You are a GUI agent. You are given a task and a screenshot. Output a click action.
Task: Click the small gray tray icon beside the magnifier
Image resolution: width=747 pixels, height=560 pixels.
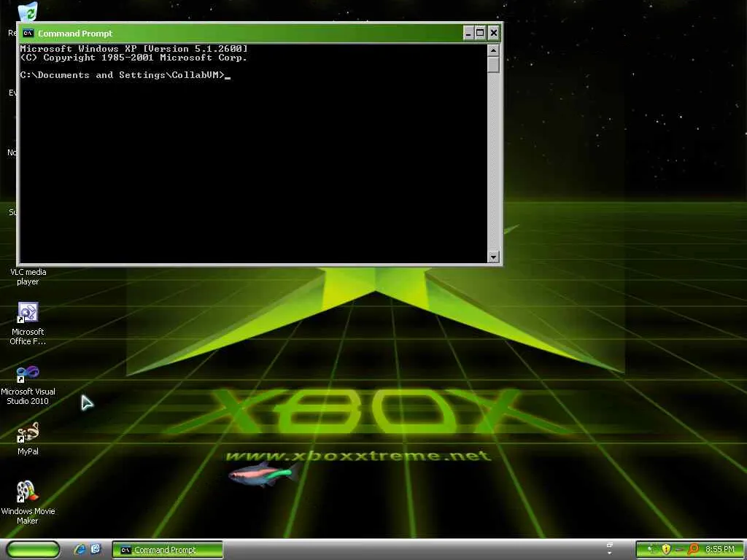tap(680, 550)
